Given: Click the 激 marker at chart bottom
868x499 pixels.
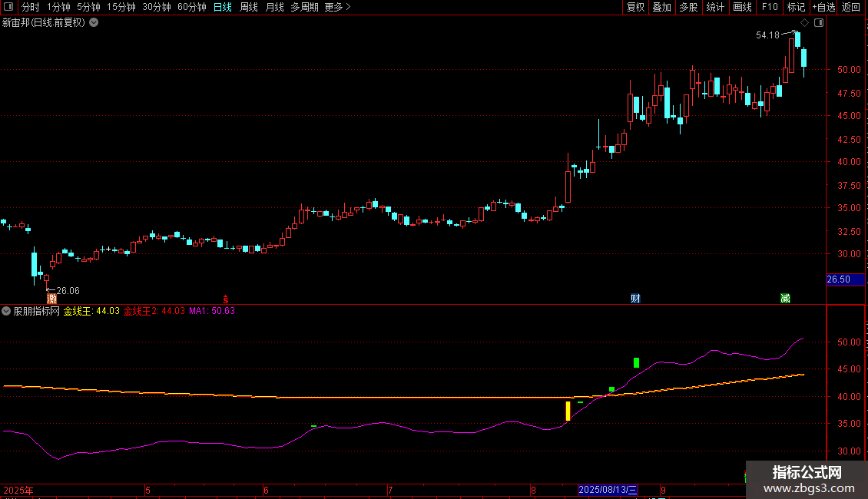Looking at the screenshot, I should click(x=52, y=299).
